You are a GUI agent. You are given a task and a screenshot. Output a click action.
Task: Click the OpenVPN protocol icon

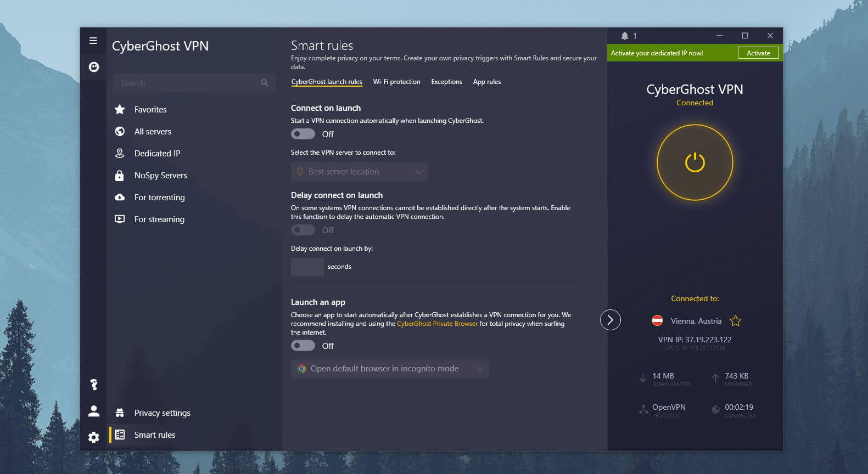[x=644, y=409]
